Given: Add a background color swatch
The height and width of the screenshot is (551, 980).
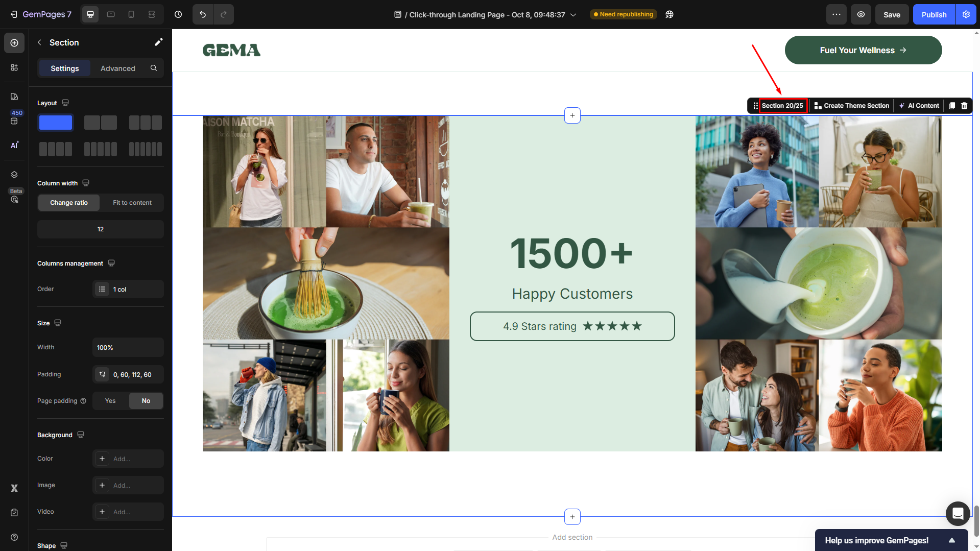Looking at the screenshot, I should click(x=102, y=459).
